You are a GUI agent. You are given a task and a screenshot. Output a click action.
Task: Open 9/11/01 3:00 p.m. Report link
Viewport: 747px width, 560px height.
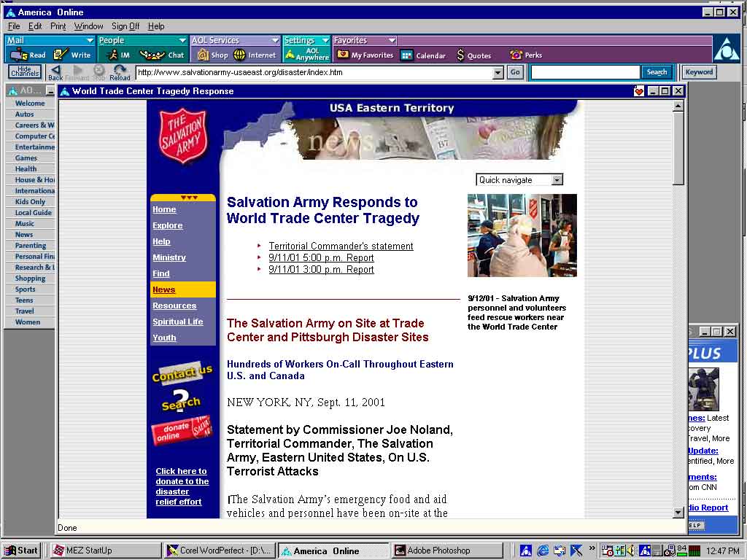point(321,270)
